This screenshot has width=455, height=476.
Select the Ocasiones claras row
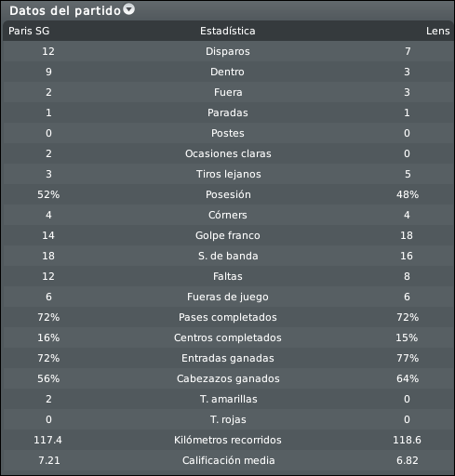tap(228, 153)
